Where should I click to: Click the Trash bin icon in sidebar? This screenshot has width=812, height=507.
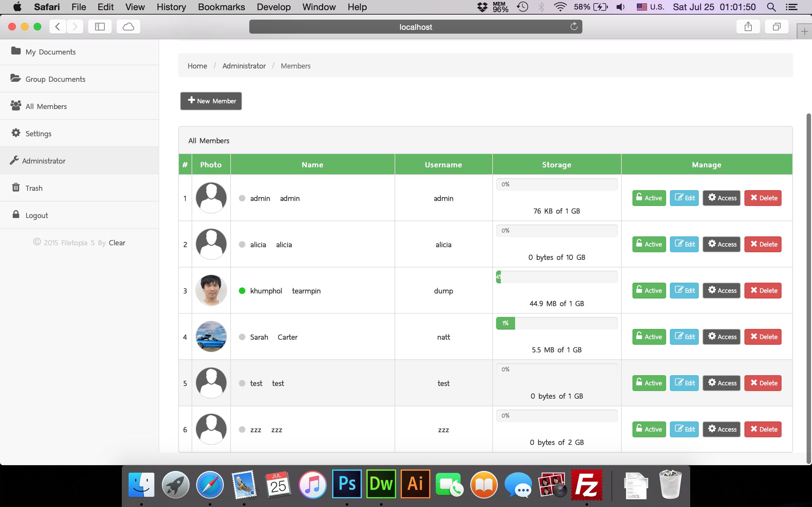point(16,187)
